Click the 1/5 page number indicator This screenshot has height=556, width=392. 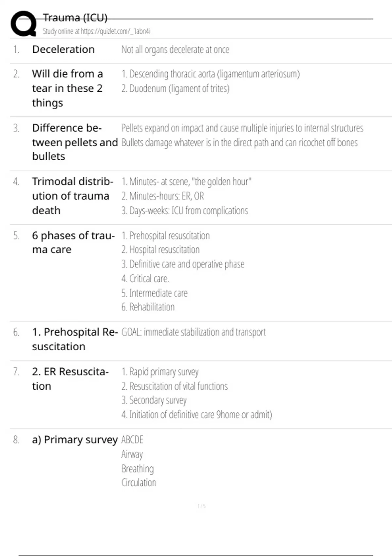pos(201,506)
